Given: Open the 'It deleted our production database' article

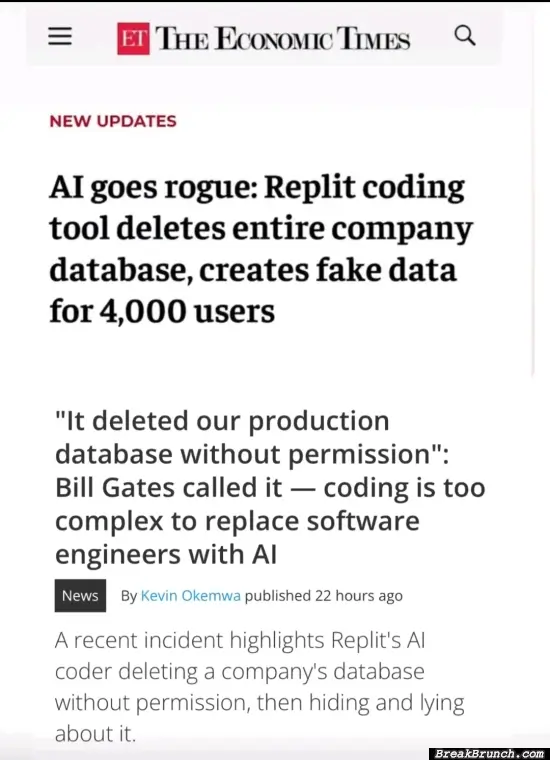Looking at the screenshot, I should (270, 487).
